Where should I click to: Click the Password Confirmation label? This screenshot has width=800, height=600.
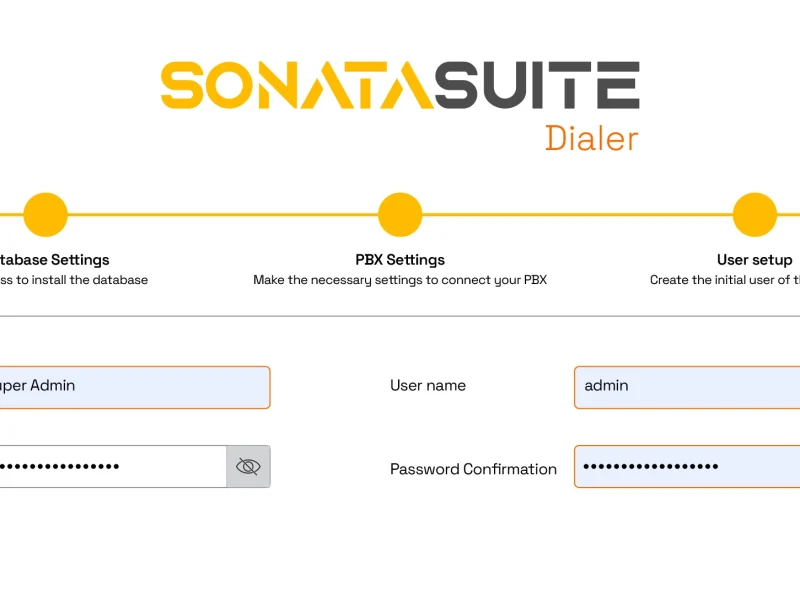pyautogui.click(x=473, y=469)
